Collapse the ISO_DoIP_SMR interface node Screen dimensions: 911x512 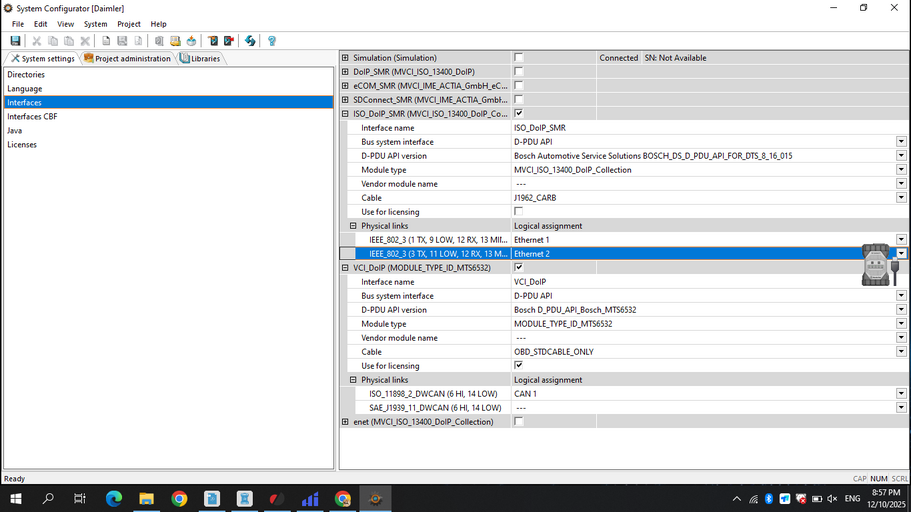tap(345, 114)
